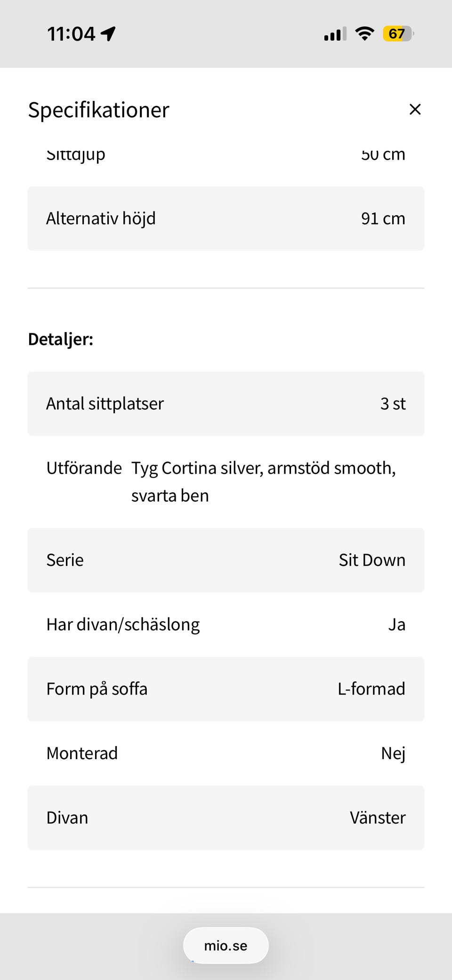
Task: Tap the Specifikationer heading
Action: [x=98, y=110]
